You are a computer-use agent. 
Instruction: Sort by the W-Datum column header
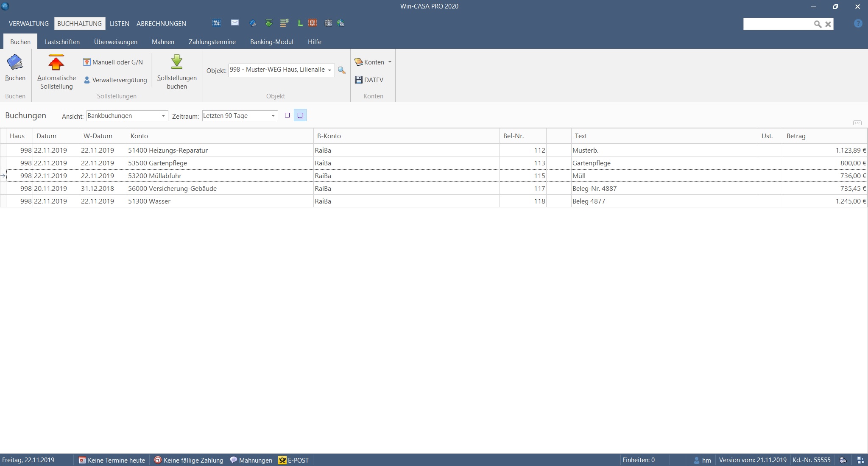click(103, 136)
